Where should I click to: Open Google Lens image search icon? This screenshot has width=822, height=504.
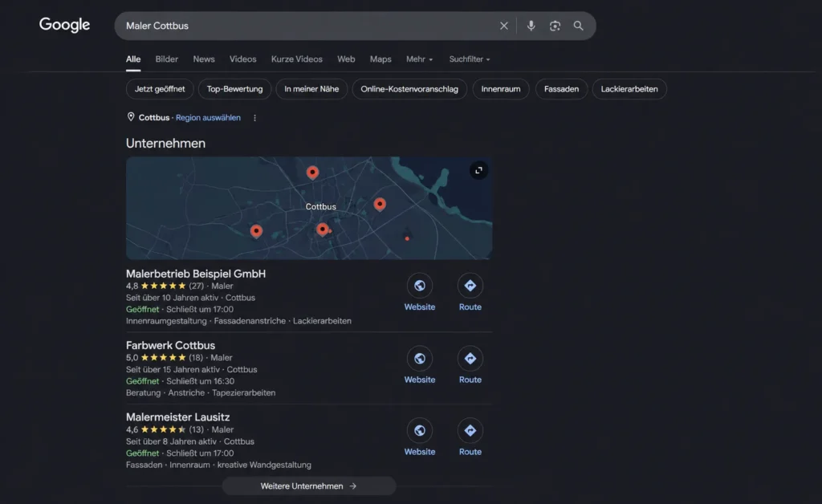tap(555, 26)
